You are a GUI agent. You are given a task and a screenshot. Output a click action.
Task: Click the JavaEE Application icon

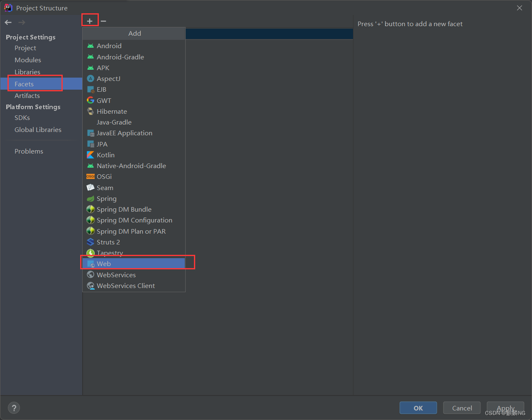(x=91, y=133)
